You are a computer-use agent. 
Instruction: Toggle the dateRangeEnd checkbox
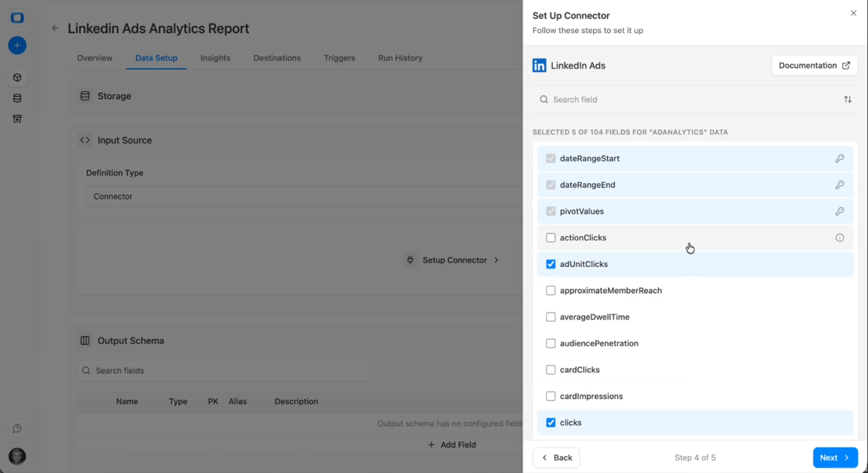click(x=551, y=185)
